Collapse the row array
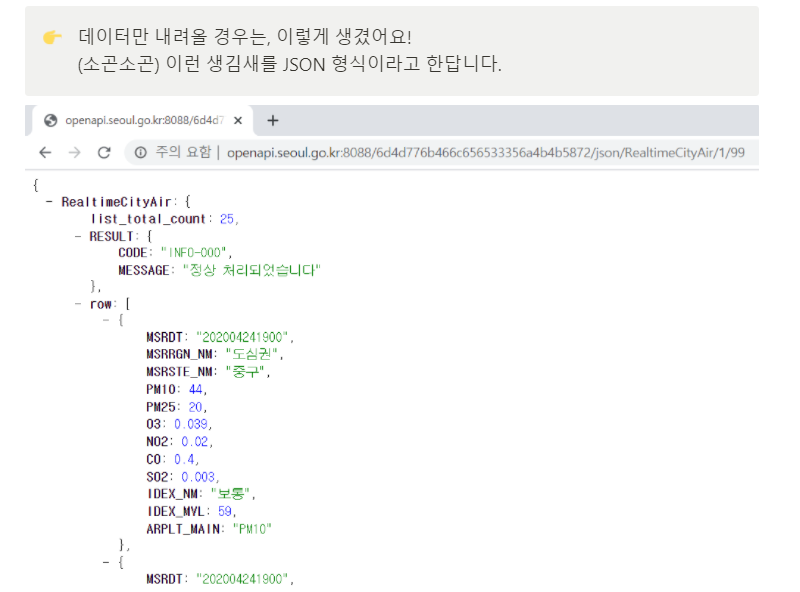Image resolution: width=800 pixels, height=592 pixels. click(78, 304)
